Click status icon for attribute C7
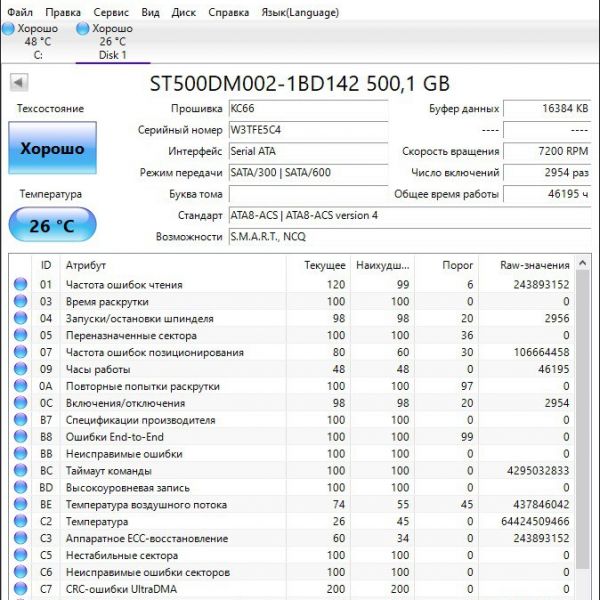The width and height of the screenshot is (600, 600). pos(20,589)
